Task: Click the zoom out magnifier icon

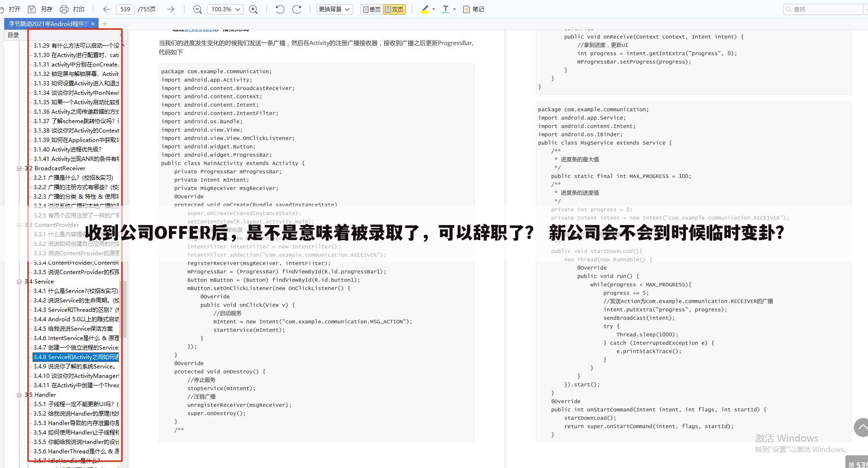Action: pos(198,9)
